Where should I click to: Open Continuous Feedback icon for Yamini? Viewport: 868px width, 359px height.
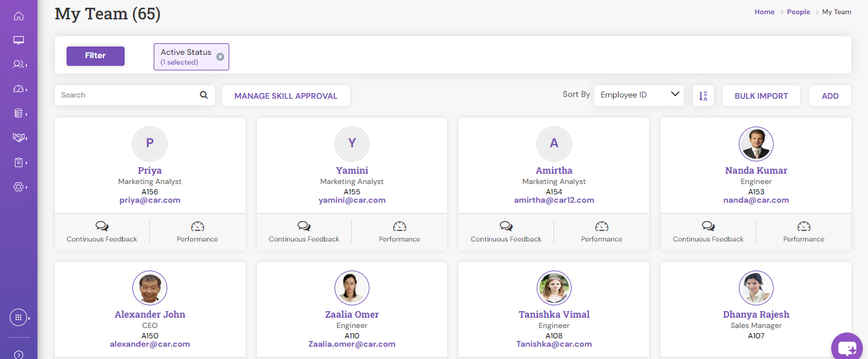tap(304, 226)
